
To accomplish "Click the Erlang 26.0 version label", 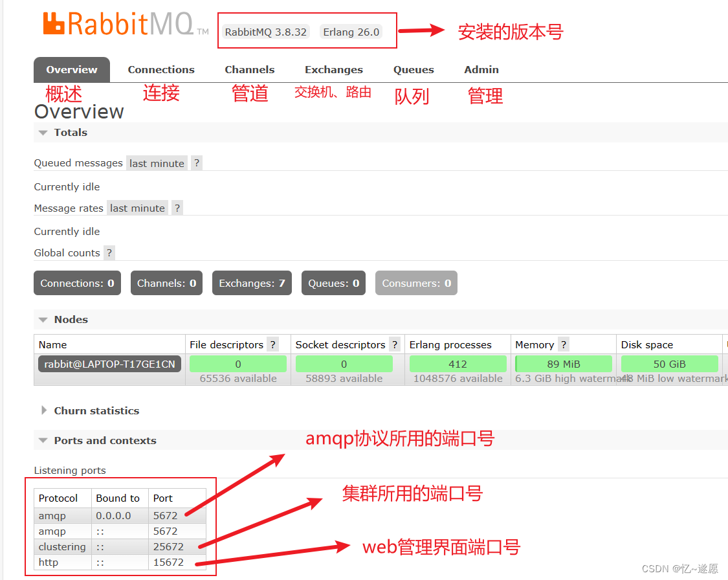I will (x=351, y=32).
